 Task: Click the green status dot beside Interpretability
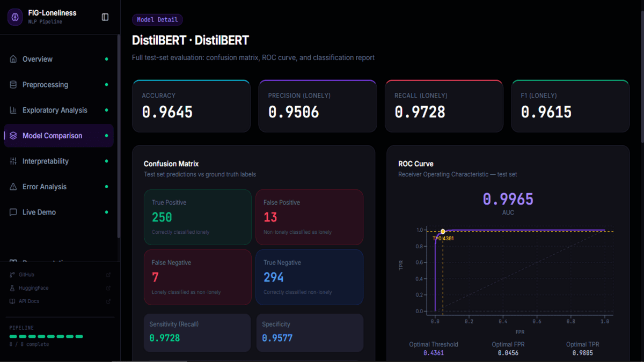(107, 161)
